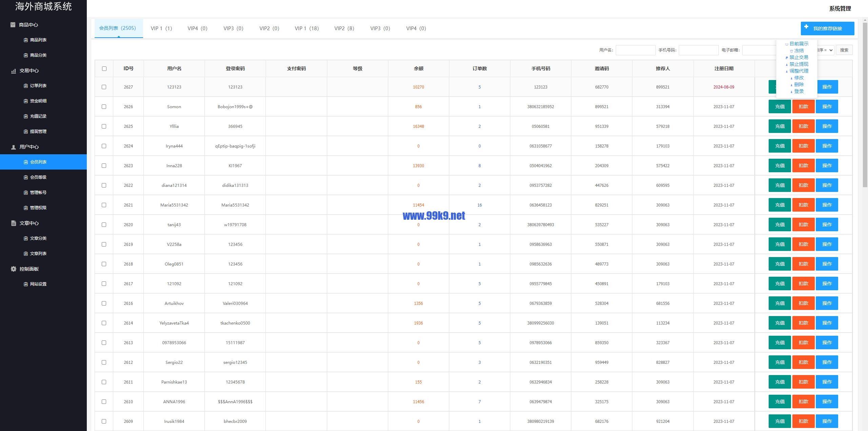Open 操作 menu for diana121314 row

(827, 185)
